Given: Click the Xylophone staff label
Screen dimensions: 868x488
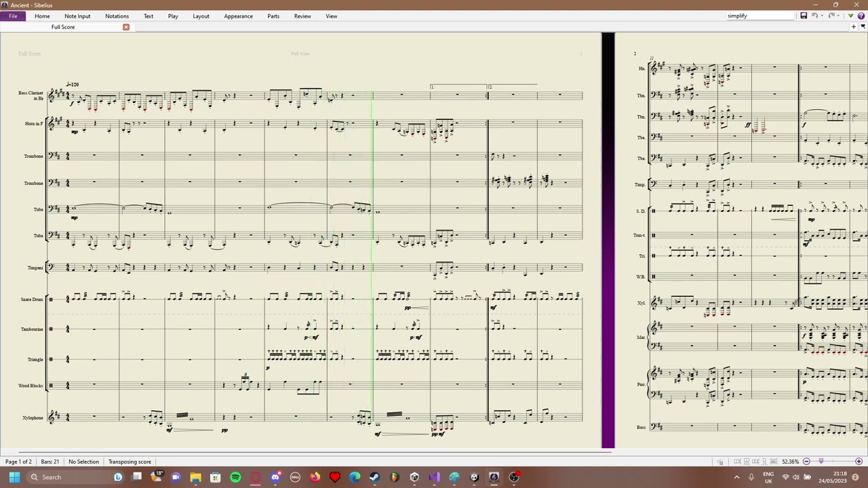Looking at the screenshot, I should [33, 418].
